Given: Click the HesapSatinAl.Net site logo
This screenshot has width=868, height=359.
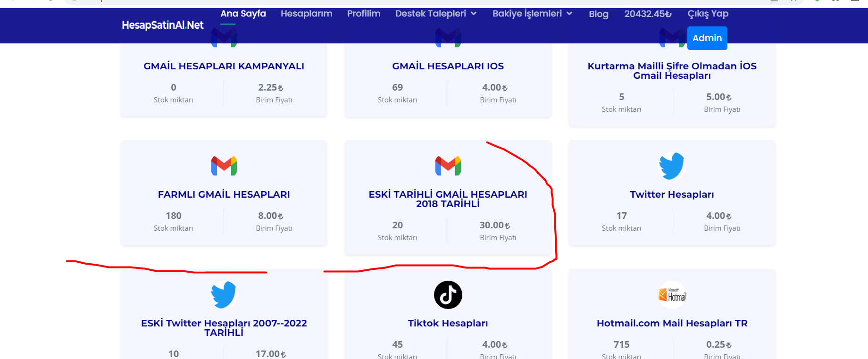Looking at the screenshot, I should tap(163, 25).
